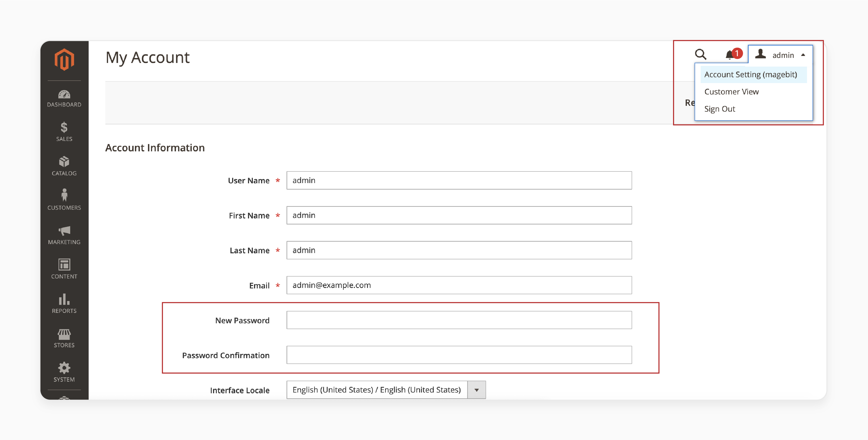868x440 pixels.
Task: Click the Email input field
Action: 459,285
